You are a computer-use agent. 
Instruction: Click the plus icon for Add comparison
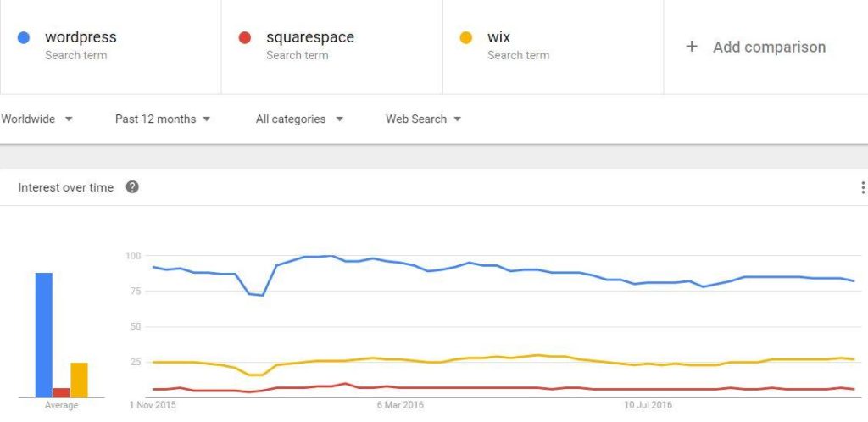(692, 47)
